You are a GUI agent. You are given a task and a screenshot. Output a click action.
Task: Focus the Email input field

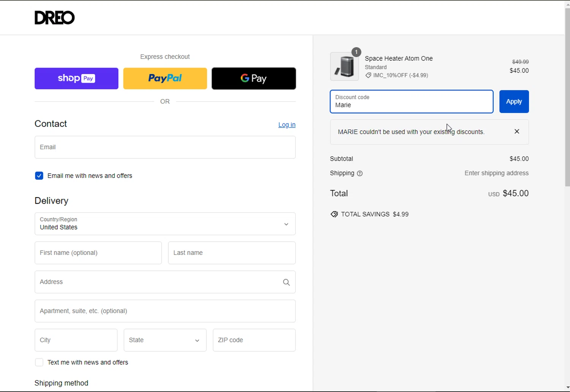tap(165, 147)
